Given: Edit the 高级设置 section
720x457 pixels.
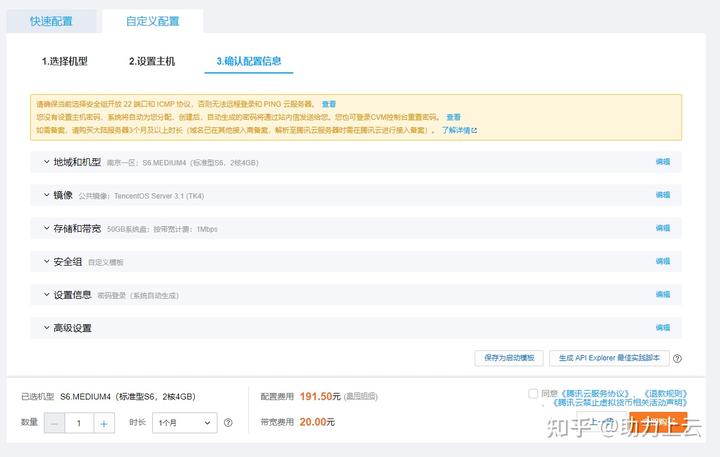Looking at the screenshot, I should tap(663, 327).
